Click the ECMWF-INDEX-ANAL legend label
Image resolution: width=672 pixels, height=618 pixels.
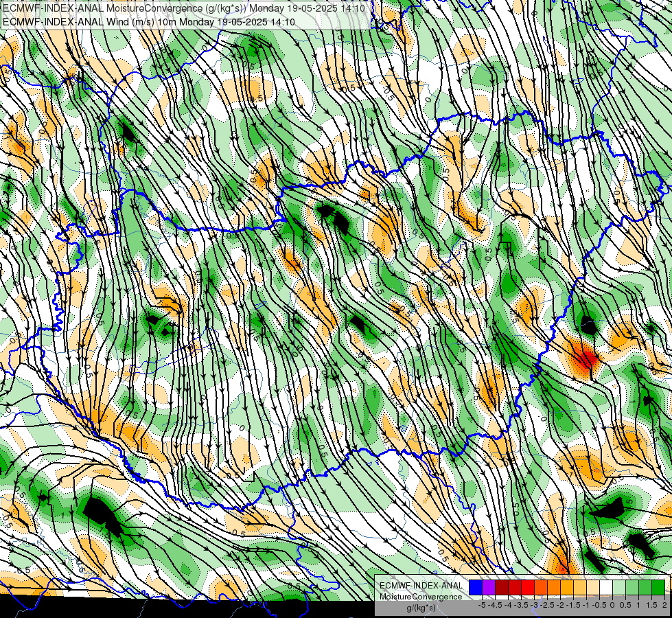(x=421, y=586)
